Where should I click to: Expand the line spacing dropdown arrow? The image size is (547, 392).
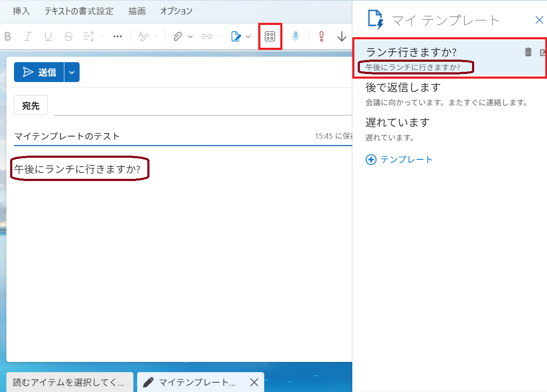point(101,37)
